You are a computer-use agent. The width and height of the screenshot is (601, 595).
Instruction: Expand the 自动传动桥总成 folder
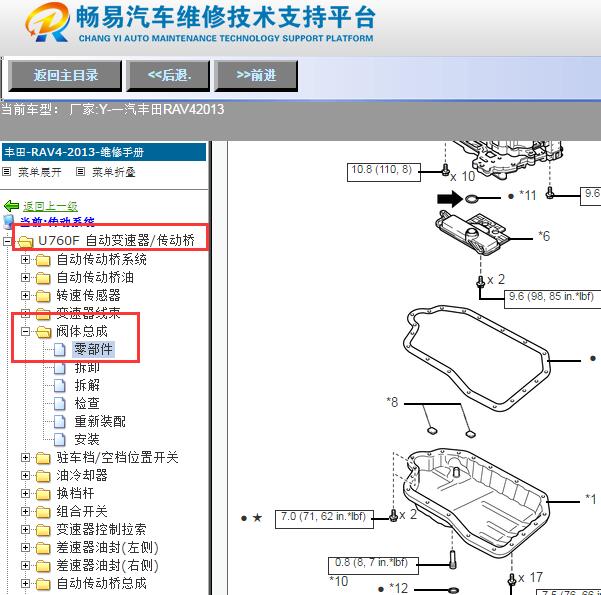point(25,583)
